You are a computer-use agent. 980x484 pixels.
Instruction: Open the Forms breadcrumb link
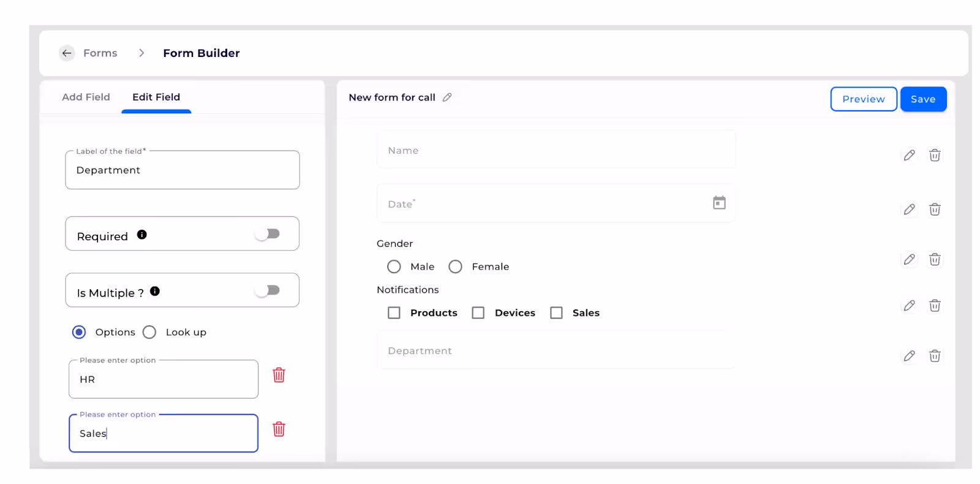(100, 53)
